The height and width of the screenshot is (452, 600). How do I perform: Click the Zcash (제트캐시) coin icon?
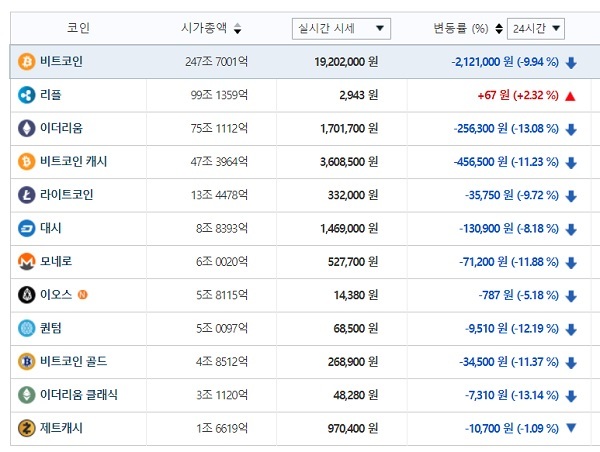[26, 428]
